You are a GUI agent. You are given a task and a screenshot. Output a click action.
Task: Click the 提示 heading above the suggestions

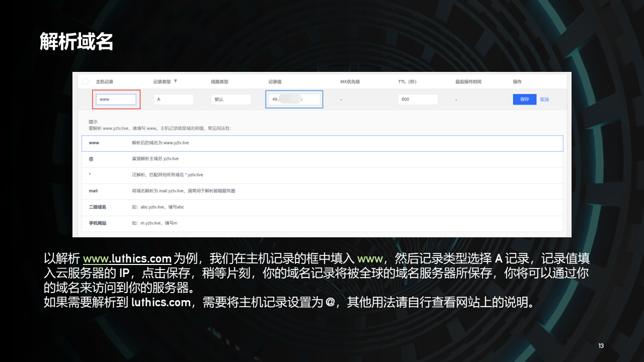(93, 122)
